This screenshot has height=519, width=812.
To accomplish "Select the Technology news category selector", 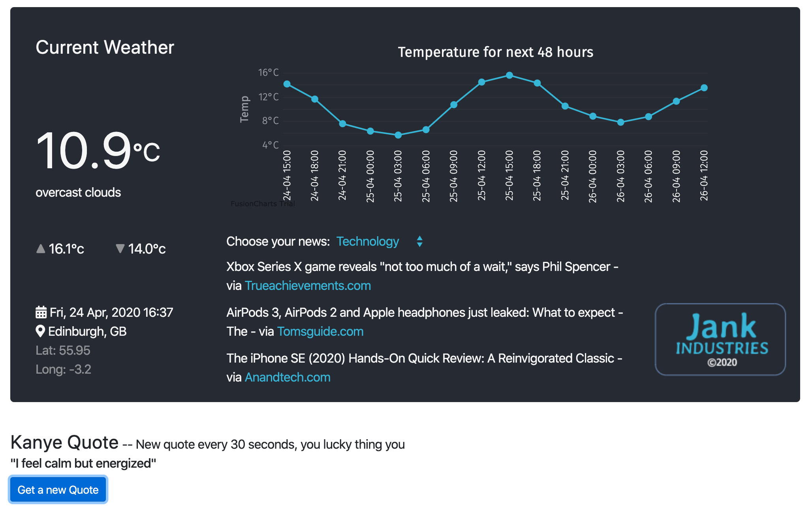I will [368, 241].
